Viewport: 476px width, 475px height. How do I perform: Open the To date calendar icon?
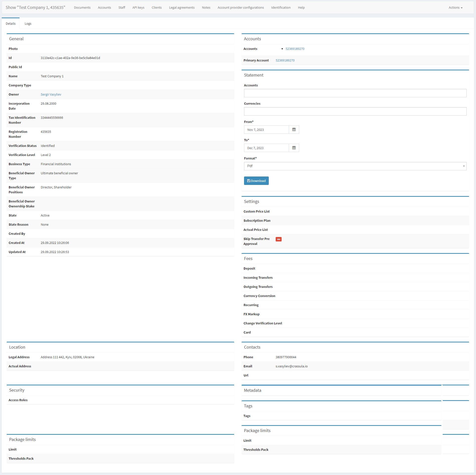point(294,148)
